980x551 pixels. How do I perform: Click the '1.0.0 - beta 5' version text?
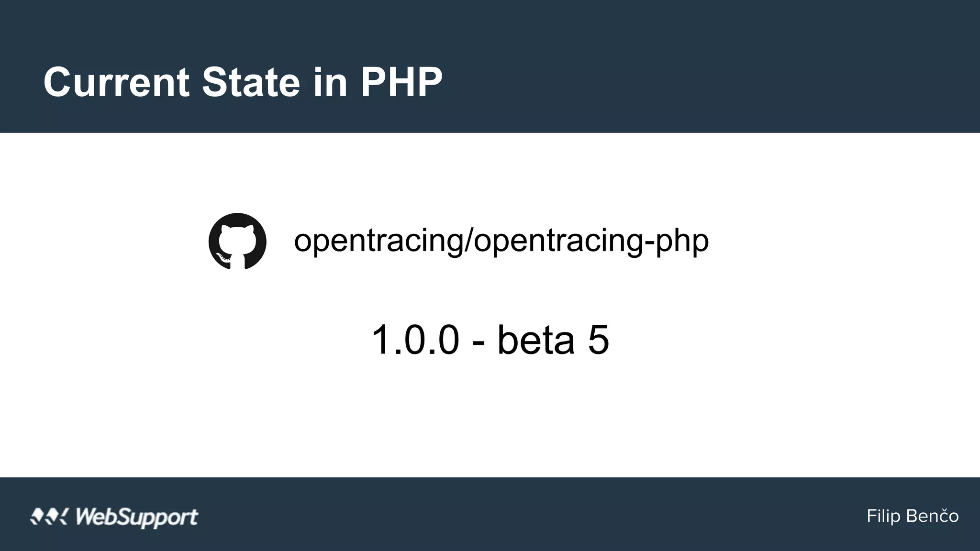tap(490, 340)
